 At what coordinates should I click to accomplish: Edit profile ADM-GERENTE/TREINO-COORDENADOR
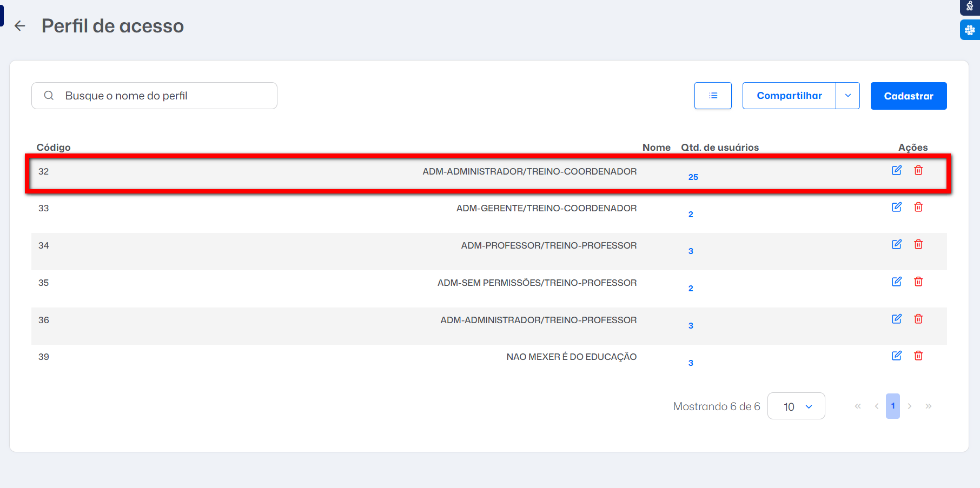pos(897,207)
